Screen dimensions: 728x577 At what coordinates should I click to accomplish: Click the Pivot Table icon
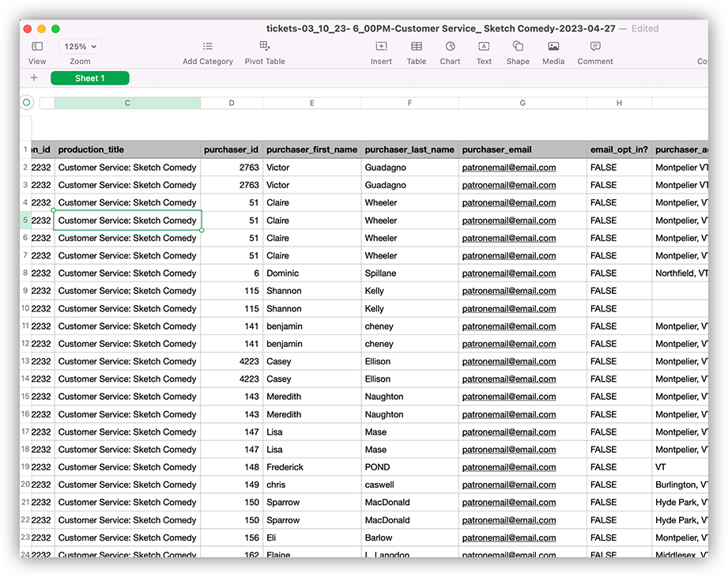[265, 47]
